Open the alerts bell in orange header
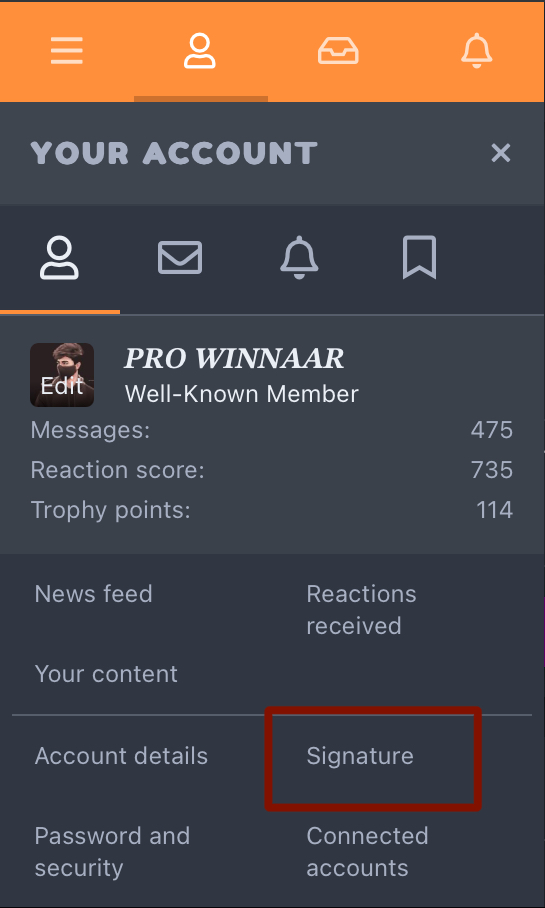Image resolution: width=545 pixels, height=908 pixels. click(477, 52)
